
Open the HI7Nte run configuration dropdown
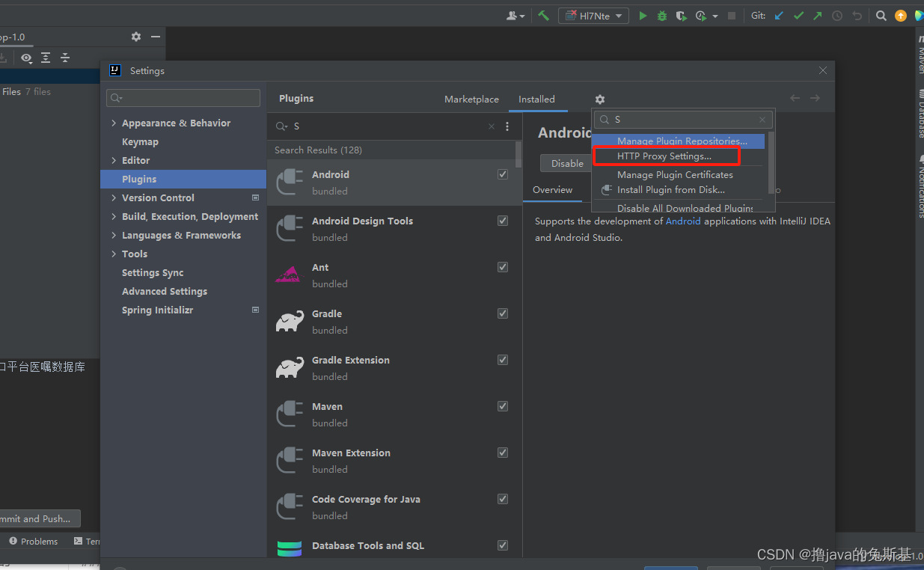tap(593, 16)
